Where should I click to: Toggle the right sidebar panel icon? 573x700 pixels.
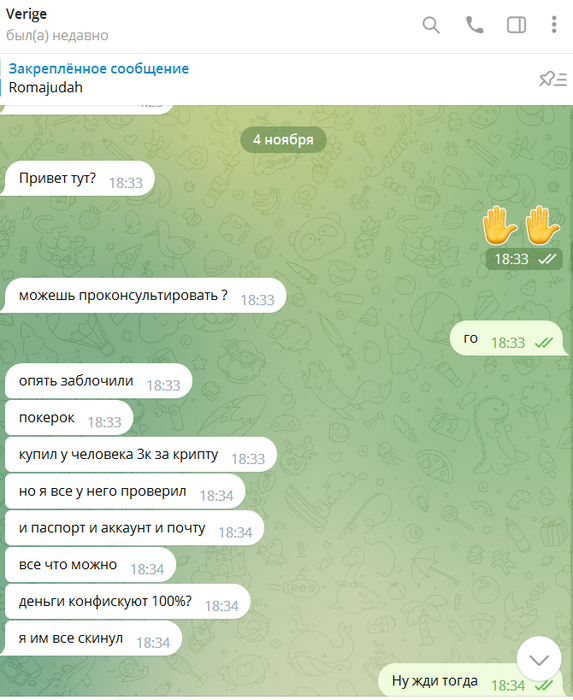coord(516,25)
